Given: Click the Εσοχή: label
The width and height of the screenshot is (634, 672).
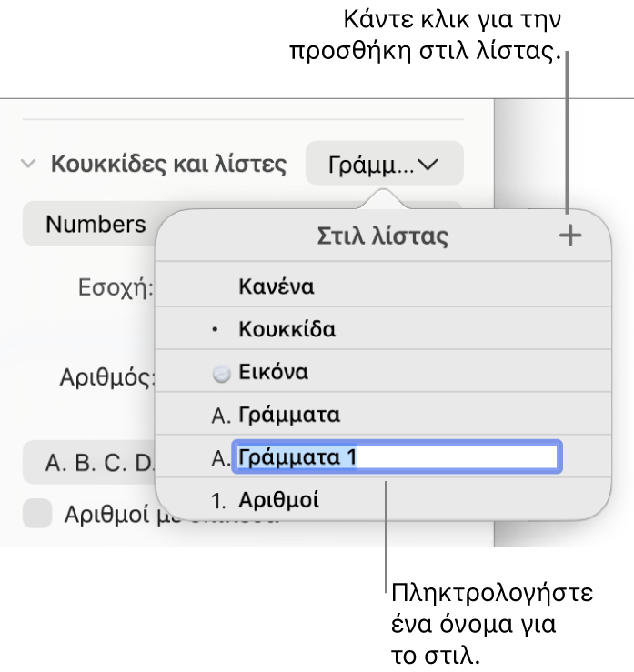Looking at the screenshot, I should (x=116, y=287).
